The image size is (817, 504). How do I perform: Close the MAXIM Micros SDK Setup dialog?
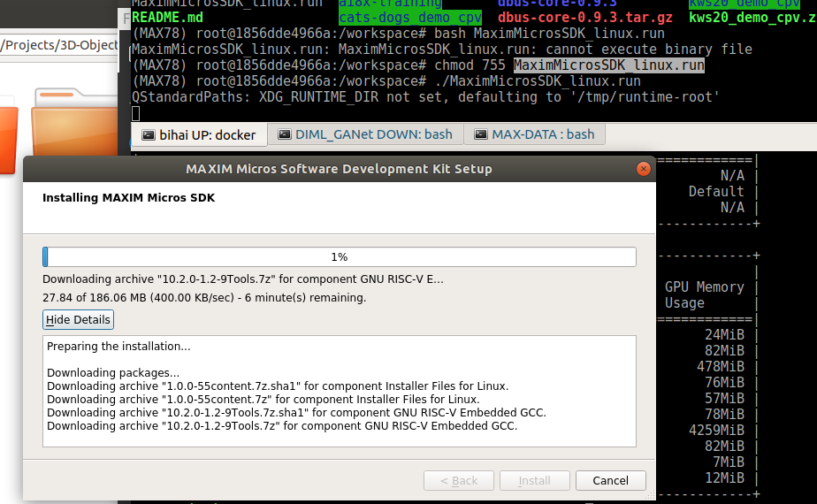(644, 169)
